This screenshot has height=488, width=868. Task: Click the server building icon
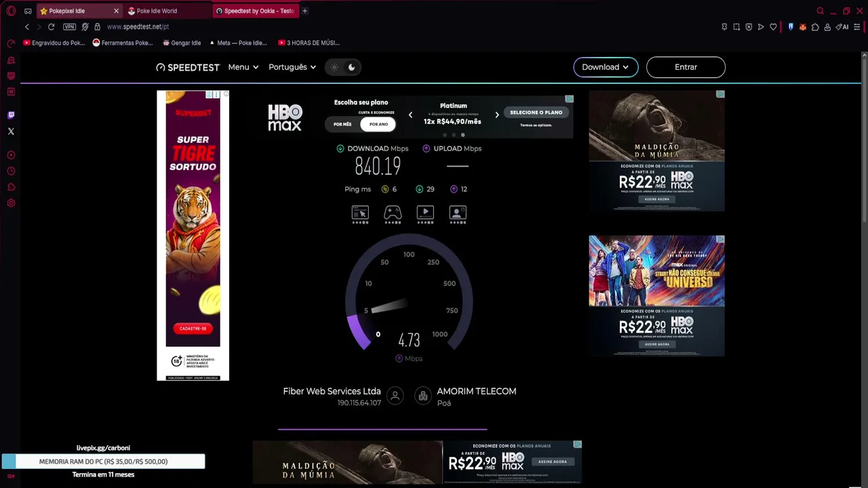(x=423, y=396)
